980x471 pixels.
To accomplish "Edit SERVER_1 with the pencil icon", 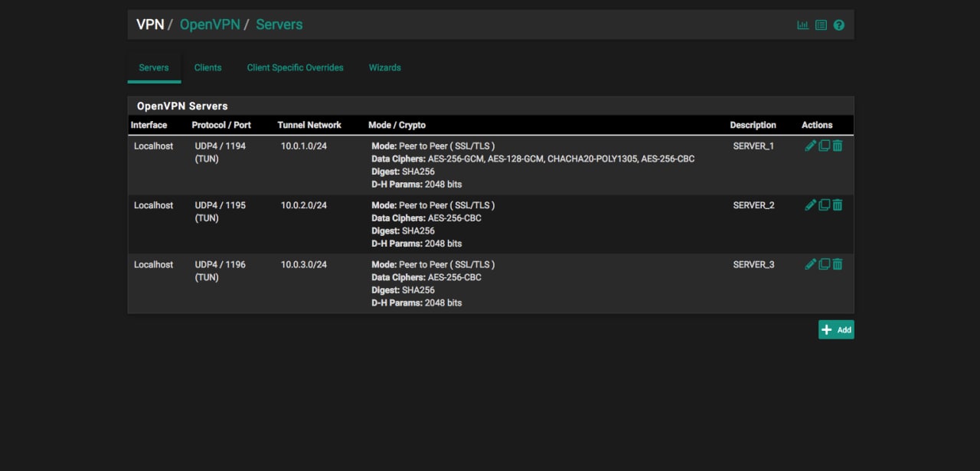I will click(811, 146).
